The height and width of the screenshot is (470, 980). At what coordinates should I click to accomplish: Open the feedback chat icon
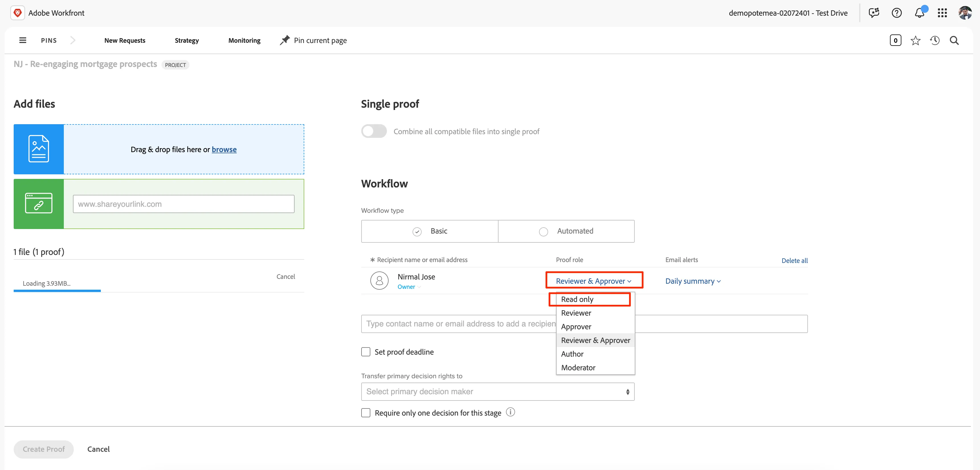(x=874, y=13)
